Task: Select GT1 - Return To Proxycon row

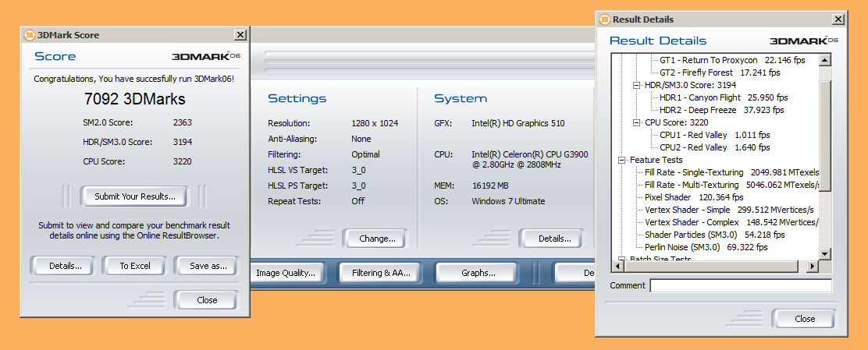Action: [732, 60]
